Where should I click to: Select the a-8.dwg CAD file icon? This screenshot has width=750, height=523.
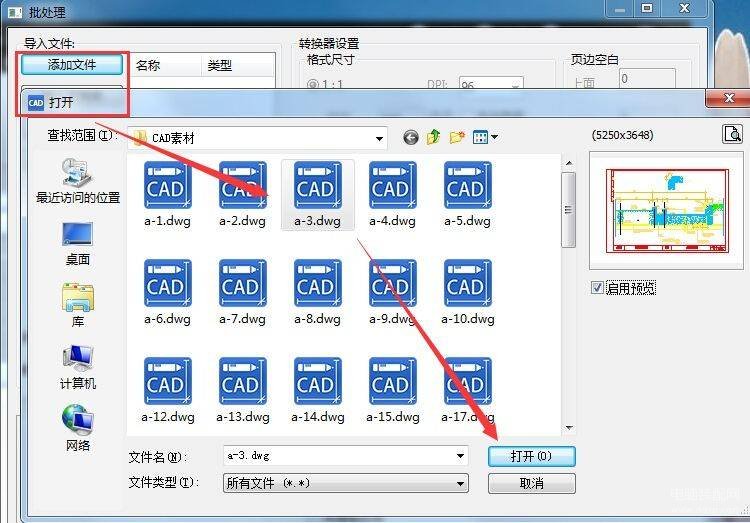click(318, 283)
